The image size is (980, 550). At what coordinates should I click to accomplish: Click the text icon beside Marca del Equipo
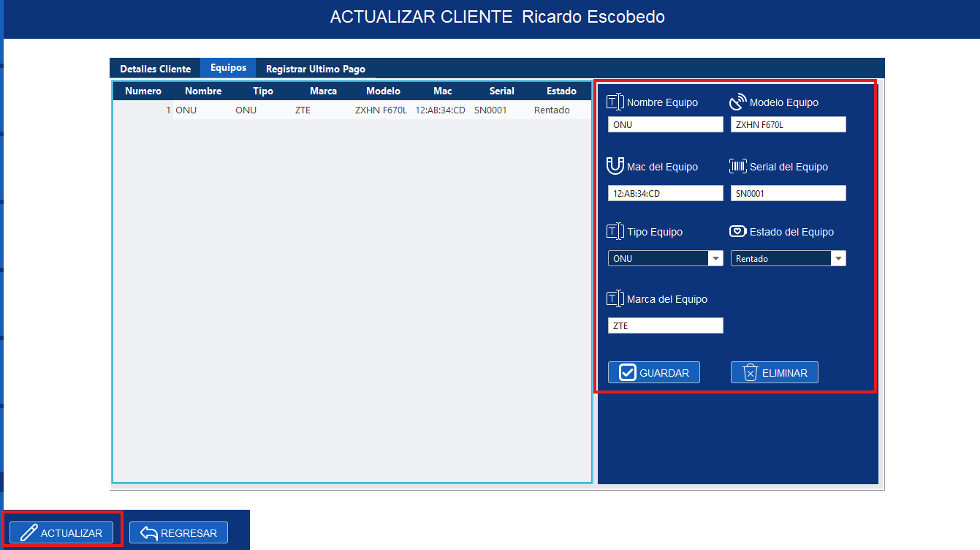click(x=615, y=298)
